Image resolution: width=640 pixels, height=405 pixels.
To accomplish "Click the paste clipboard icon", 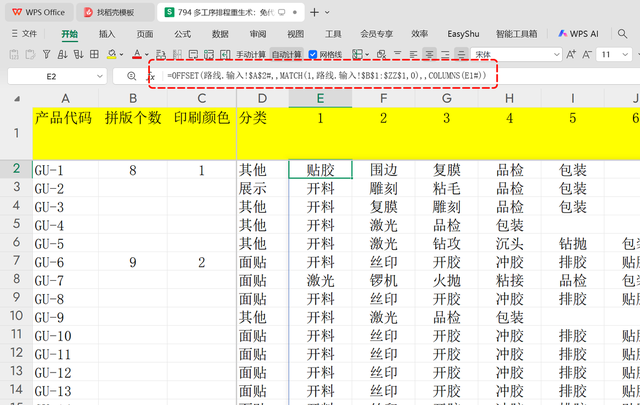I will 30,54.
